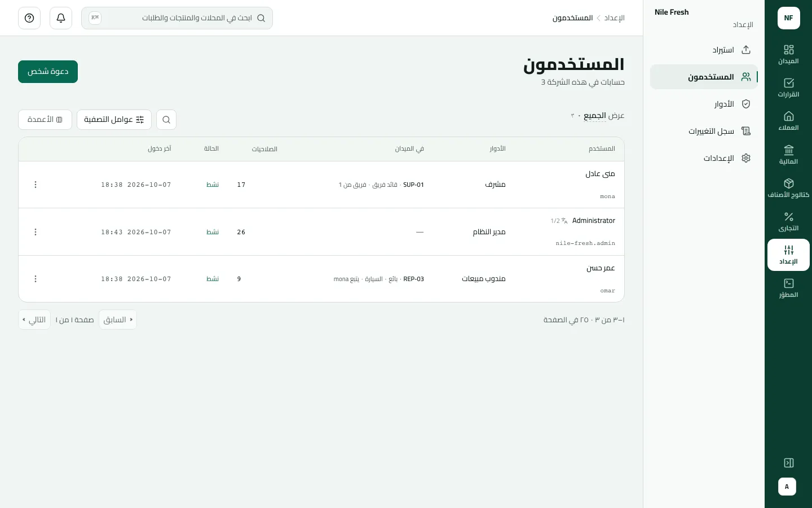Focus the global search field
The image size is (812, 508).
click(x=177, y=18)
